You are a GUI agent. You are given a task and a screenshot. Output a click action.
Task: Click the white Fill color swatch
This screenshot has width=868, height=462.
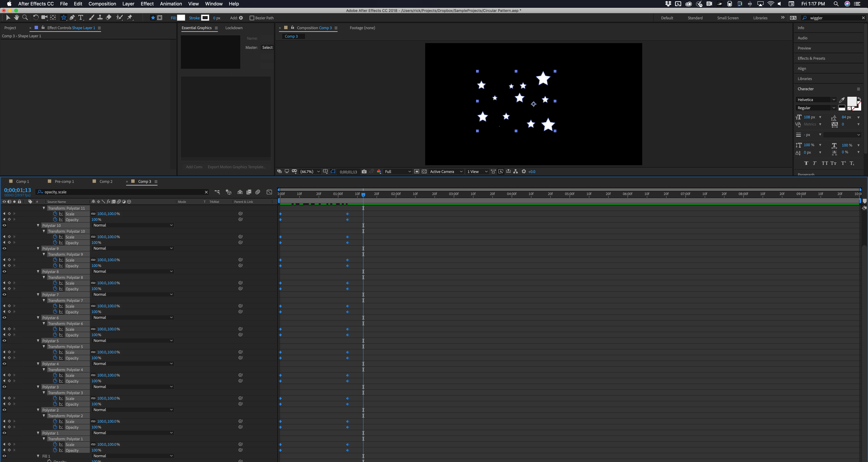[181, 18]
